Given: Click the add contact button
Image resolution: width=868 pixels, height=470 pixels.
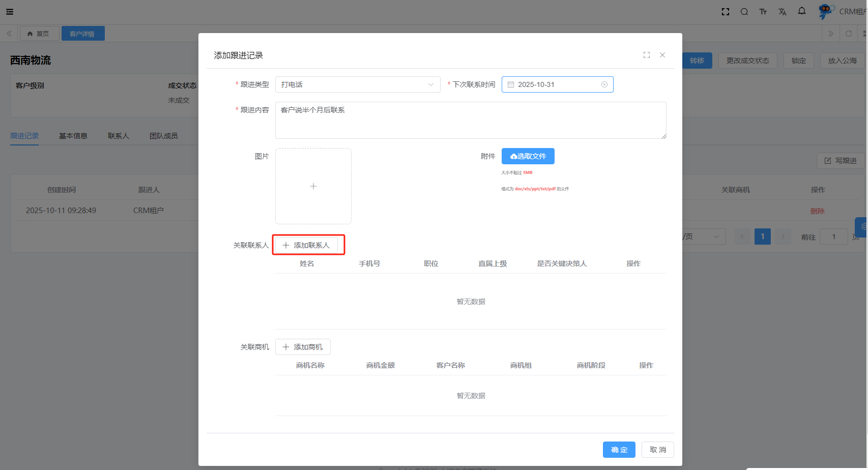Looking at the screenshot, I should point(306,245).
